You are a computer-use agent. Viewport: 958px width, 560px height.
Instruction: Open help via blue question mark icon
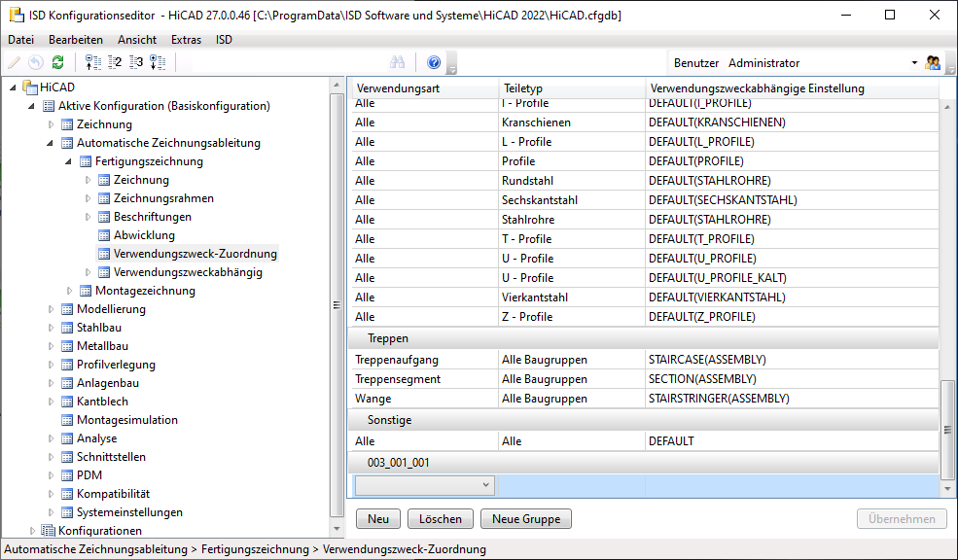pos(434,61)
